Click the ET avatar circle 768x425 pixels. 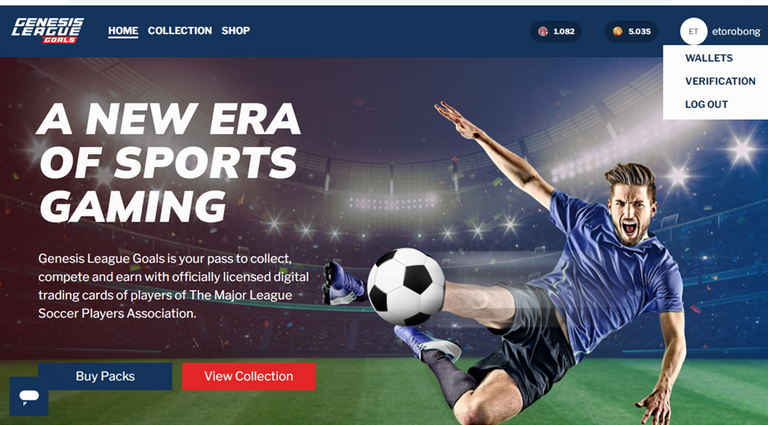click(693, 31)
